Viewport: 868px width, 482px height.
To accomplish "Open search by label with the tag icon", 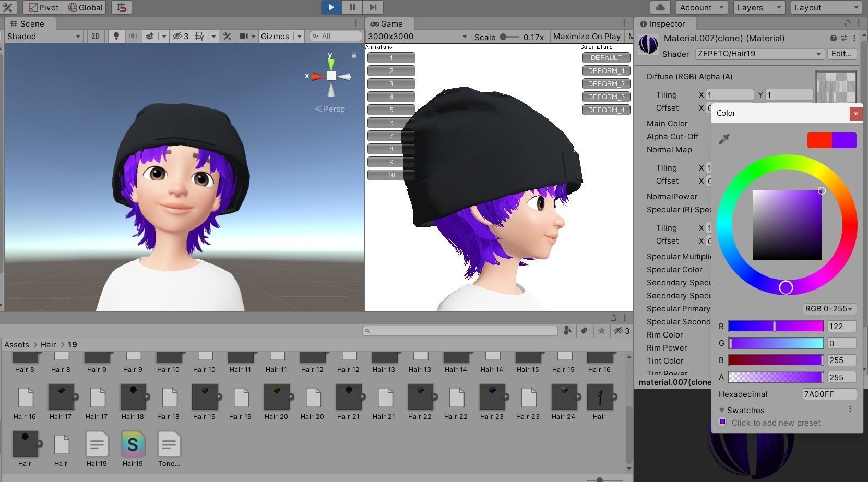I will [x=585, y=330].
